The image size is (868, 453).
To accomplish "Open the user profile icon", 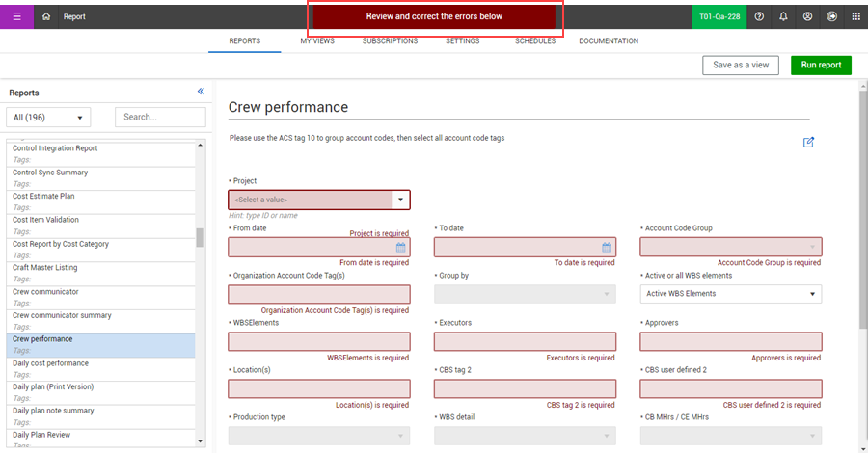I will (807, 16).
